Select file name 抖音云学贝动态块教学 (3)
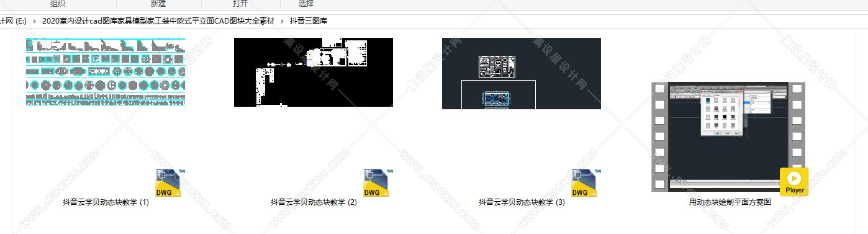The width and height of the screenshot is (868, 234). (522, 202)
